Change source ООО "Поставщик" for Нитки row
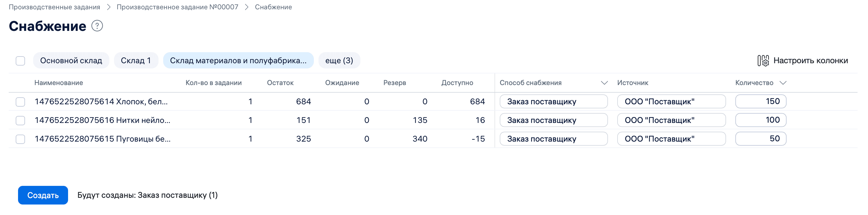This screenshot has width=868, height=215. click(x=671, y=120)
